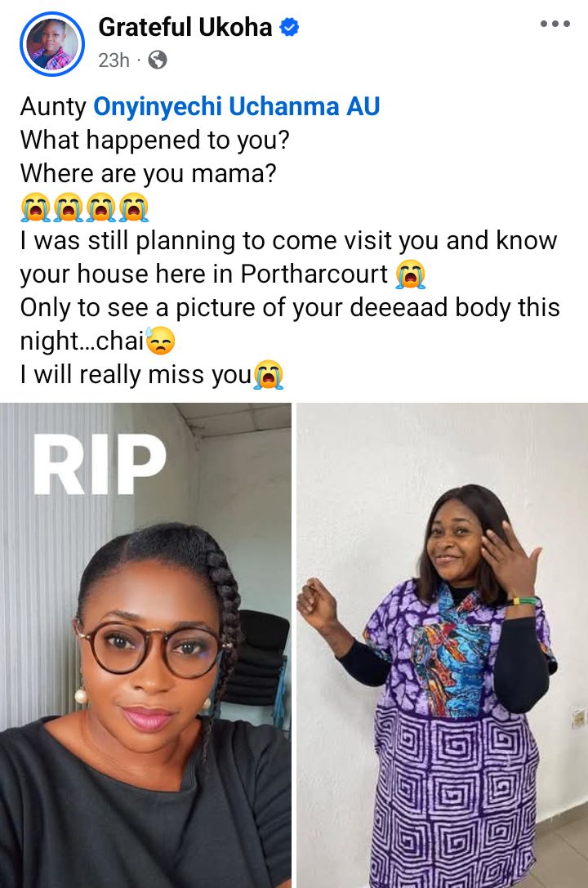Click the last crying emoji in row
The height and width of the screenshot is (888, 588).
134,207
